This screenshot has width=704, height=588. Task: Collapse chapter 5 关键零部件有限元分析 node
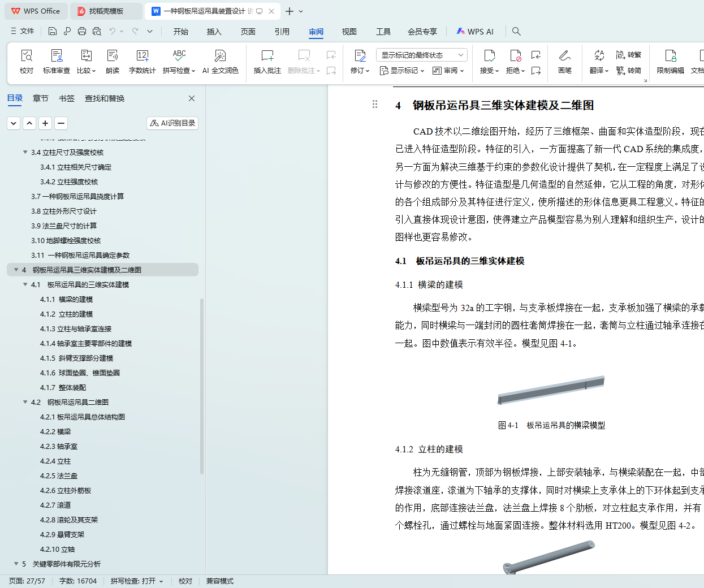point(16,564)
